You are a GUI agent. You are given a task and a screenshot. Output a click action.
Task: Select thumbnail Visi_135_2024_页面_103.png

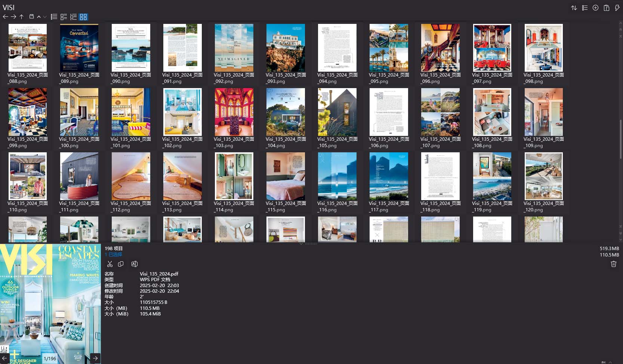234,112
